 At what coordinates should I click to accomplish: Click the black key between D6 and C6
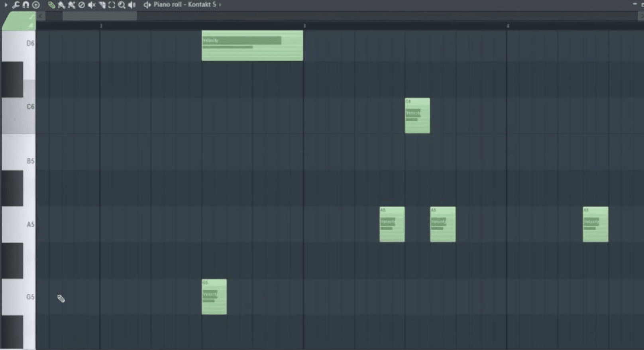click(x=12, y=79)
